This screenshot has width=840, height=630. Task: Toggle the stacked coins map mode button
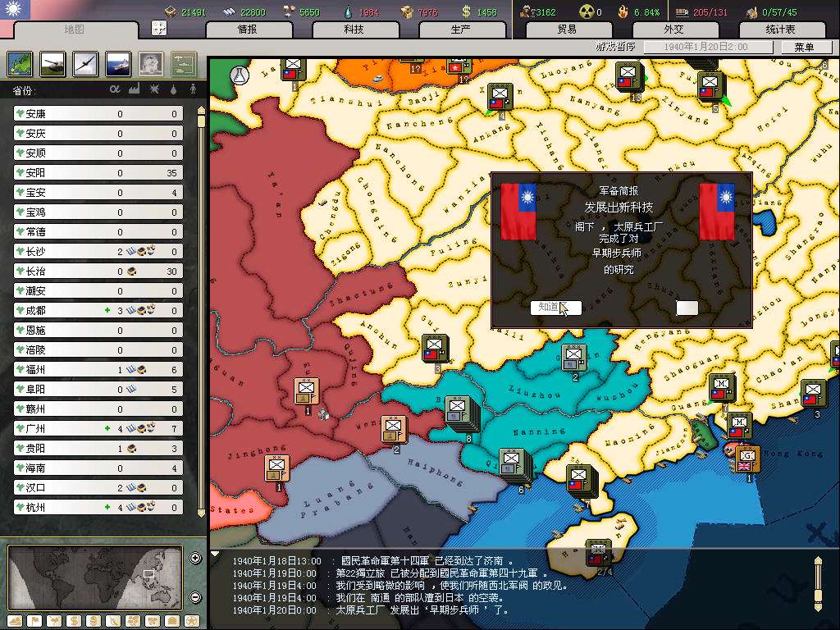point(94,622)
